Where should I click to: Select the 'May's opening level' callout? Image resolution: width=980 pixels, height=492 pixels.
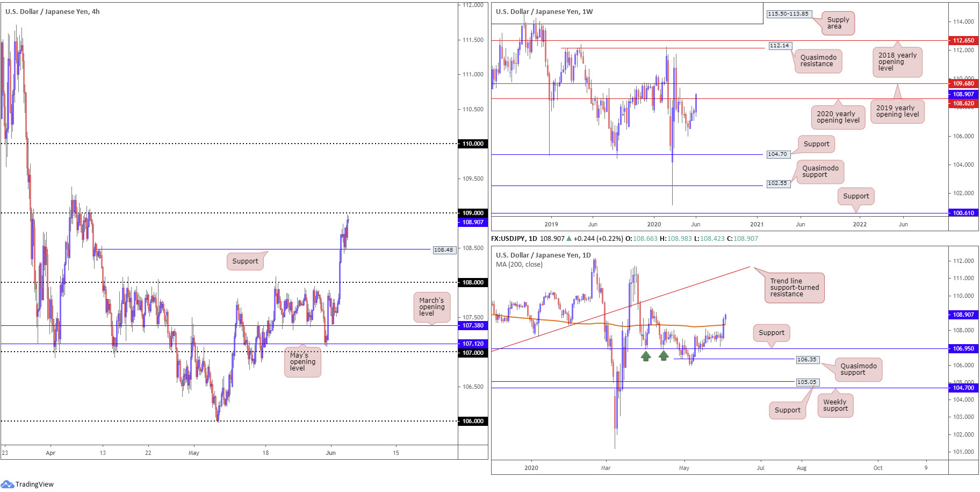302,361
